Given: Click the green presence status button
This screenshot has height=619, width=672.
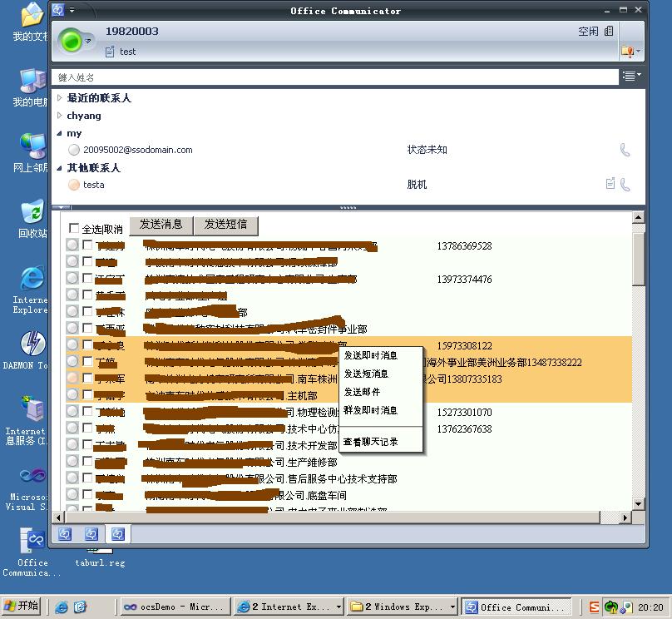Looking at the screenshot, I should click(x=72, y=41).
